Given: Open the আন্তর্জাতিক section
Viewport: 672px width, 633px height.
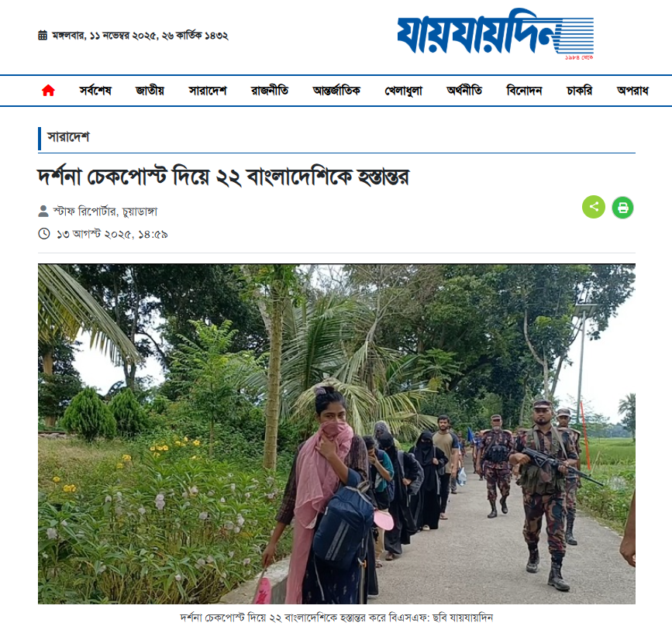Looking at the screenshot, I should coord(336,91).
